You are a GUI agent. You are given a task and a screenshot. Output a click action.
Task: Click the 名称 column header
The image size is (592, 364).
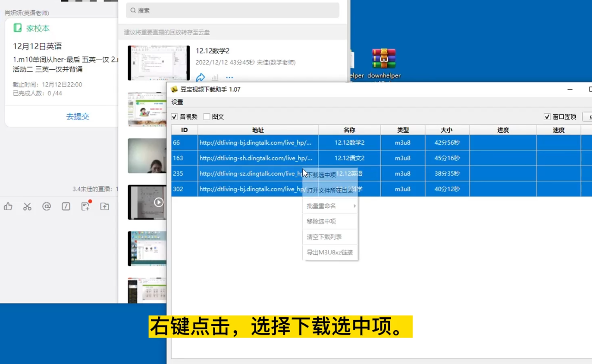pyautogui.click(x=350, y=130)
